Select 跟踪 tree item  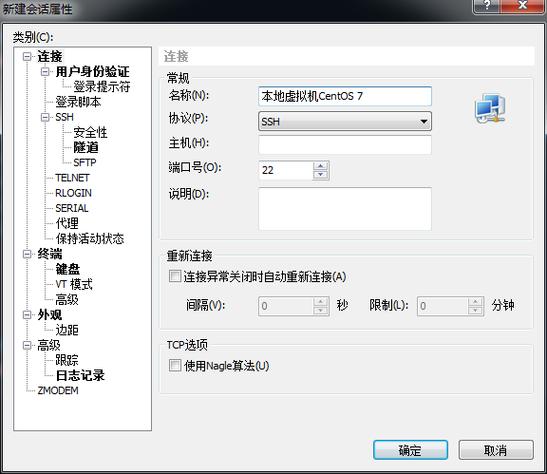(x=67, y=360)
